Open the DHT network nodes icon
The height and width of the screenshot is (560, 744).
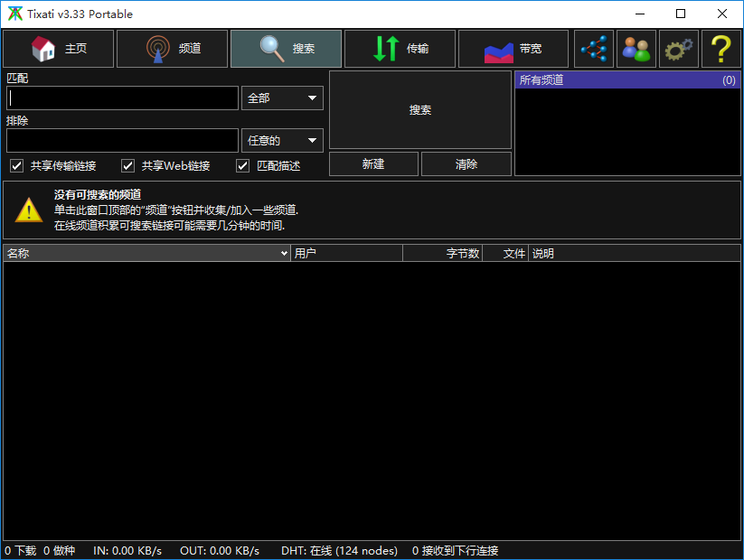click(594, 49)
